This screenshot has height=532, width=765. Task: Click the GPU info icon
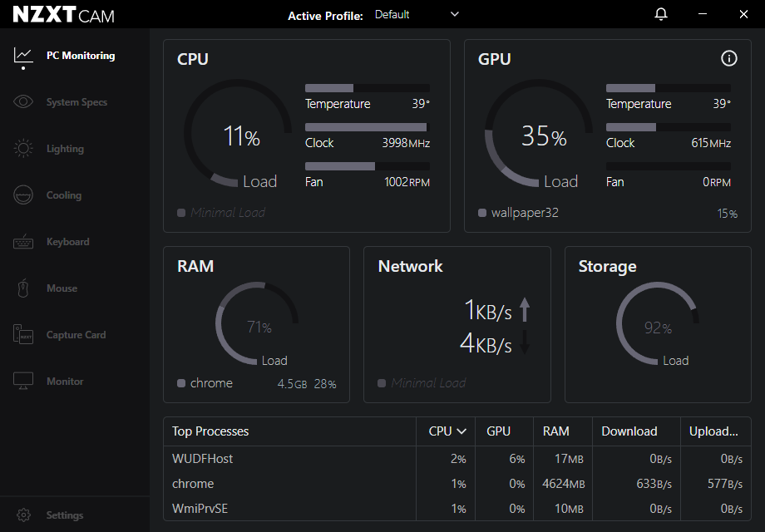click(x=728, y=58)
